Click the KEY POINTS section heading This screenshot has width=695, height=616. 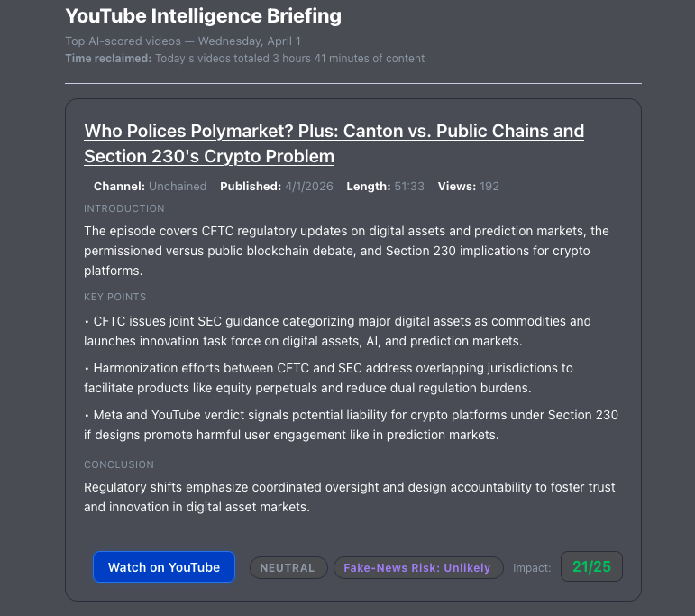[115, 297]
